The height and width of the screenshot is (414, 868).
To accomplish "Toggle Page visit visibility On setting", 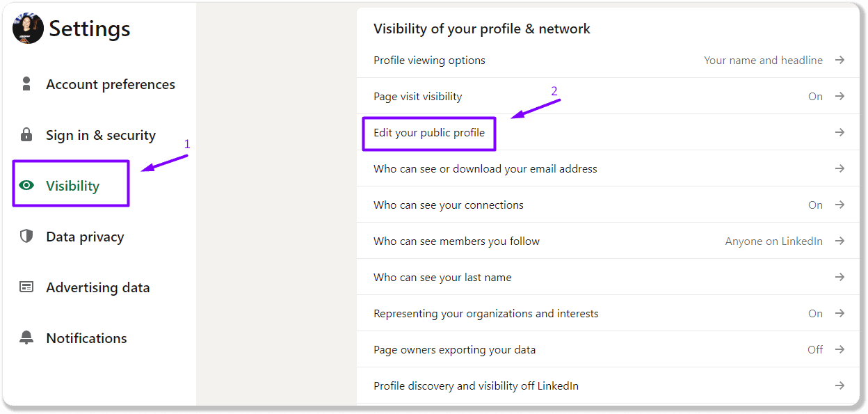I will point(815,97).
